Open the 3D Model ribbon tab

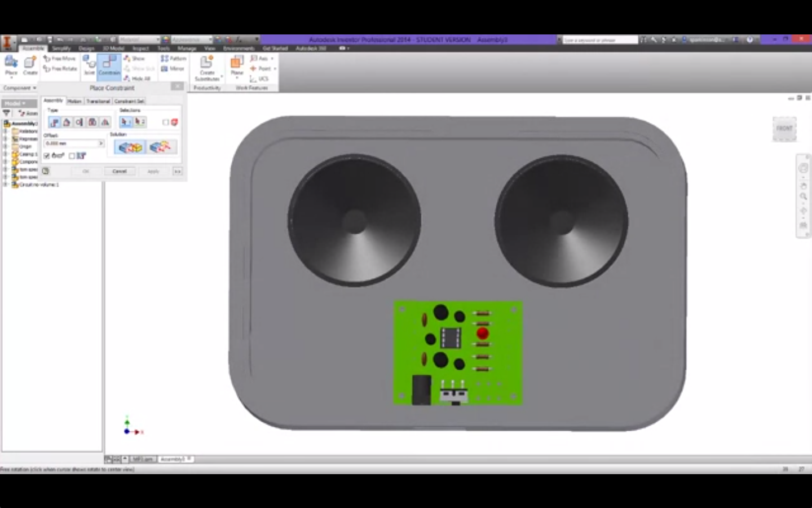pyautogui.click(x=113, y=49)
